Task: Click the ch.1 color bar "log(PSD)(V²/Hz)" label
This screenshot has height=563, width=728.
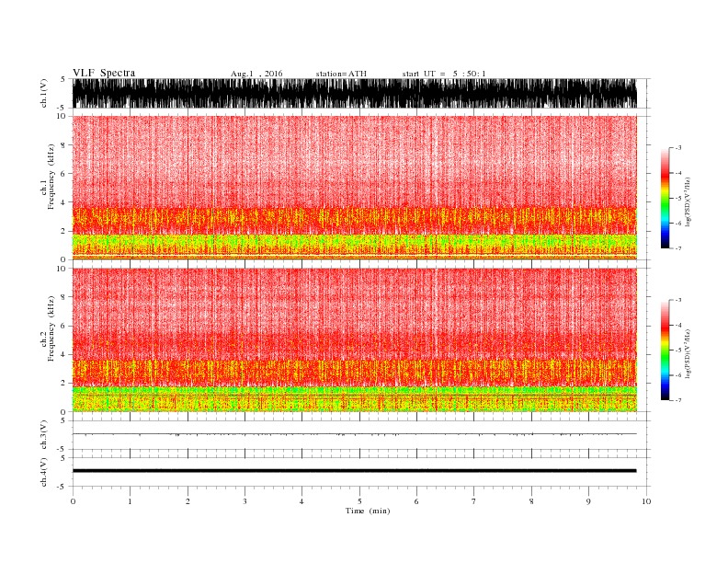Action: [x=688, y=201]
